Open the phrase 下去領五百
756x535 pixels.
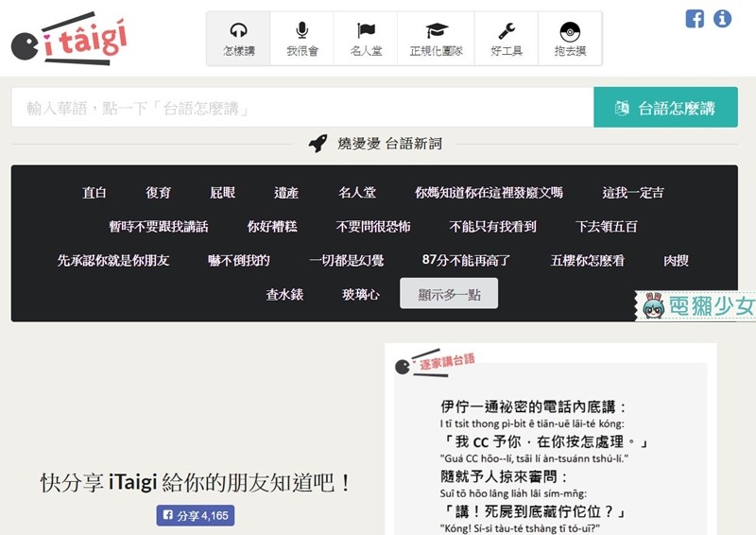[607, 226]
